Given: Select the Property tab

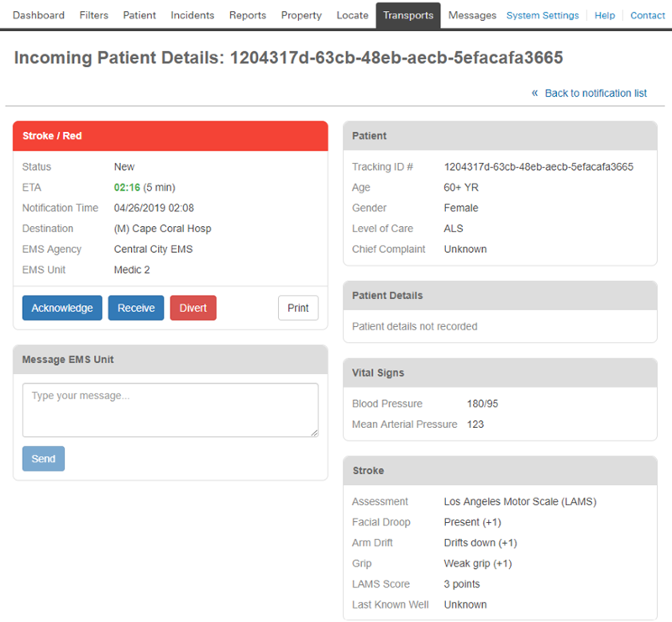Looking at the screenshot, I should click(x=302, y=15).
